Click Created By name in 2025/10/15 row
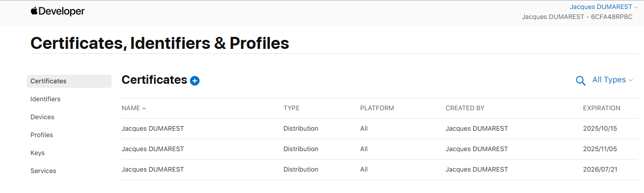Viewport: 644px width, 193px height. tap(477, 129)
